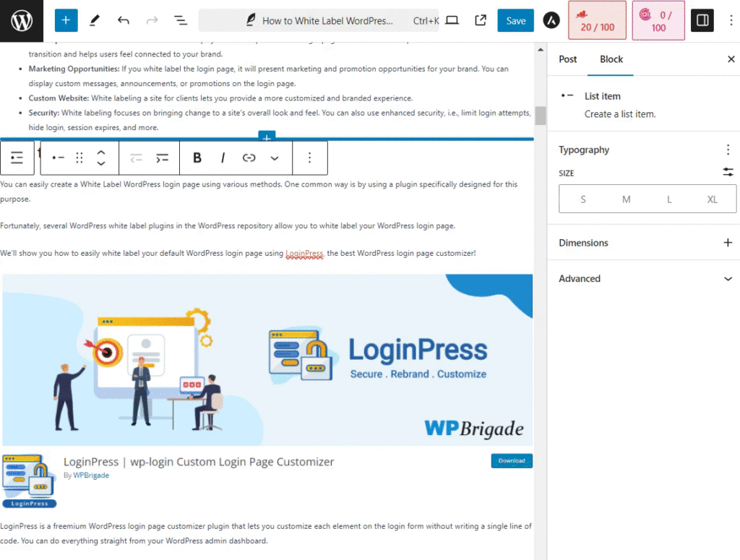Viewport: 740px width, 560px height.
Task: Insert a link in the list item
Action: pyautogui.click(x=249, y=158)
